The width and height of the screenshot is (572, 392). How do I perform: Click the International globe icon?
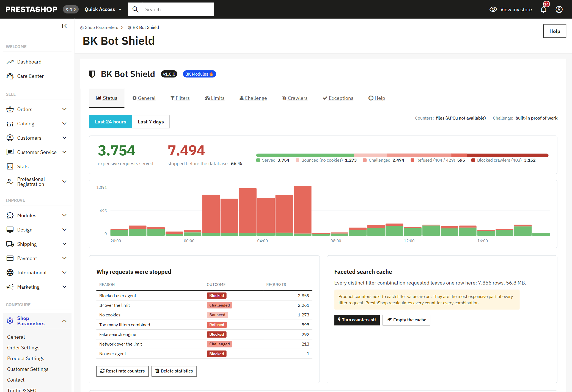tap(10, 273)
